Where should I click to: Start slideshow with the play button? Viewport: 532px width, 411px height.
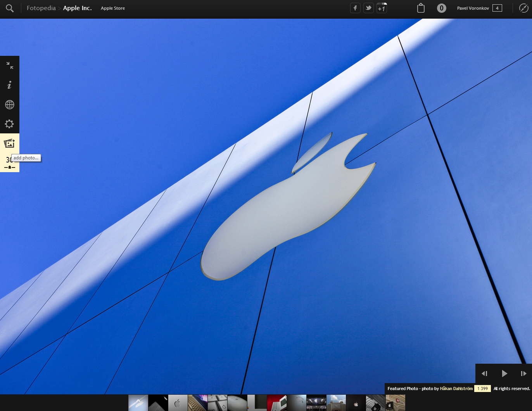click(x=504, y=373)
